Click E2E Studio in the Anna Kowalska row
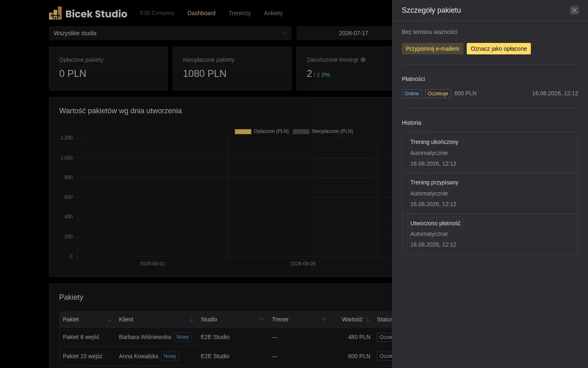The image size is (588, 368). [215, 356]
